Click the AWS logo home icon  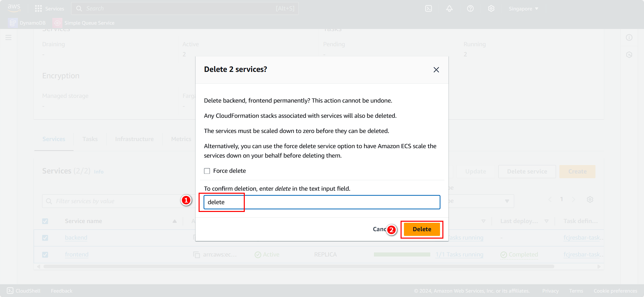point(14,8)
